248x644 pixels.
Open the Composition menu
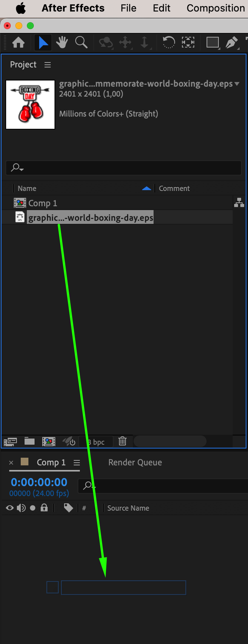[216, 8]
